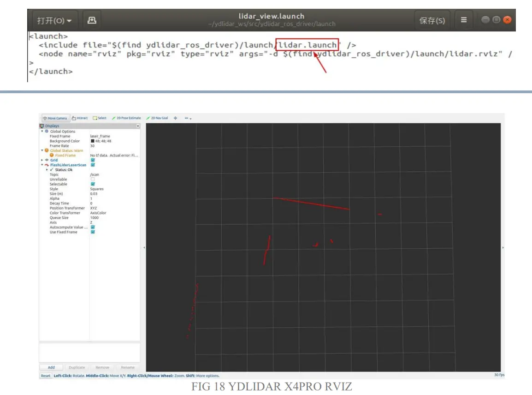Select the Move Camera tool
The width and height of the screenshot is (532, 395).
[56, 118]
